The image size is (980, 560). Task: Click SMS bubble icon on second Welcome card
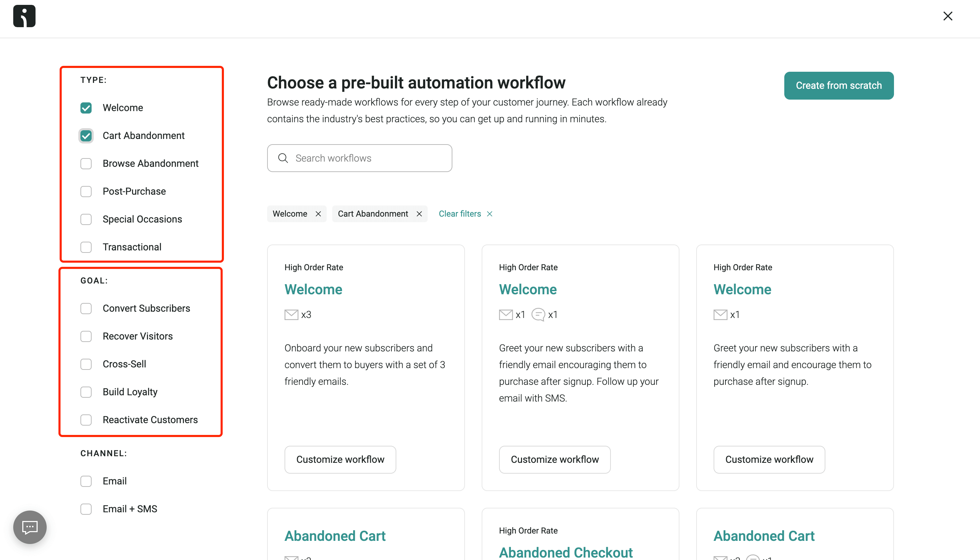538,314
